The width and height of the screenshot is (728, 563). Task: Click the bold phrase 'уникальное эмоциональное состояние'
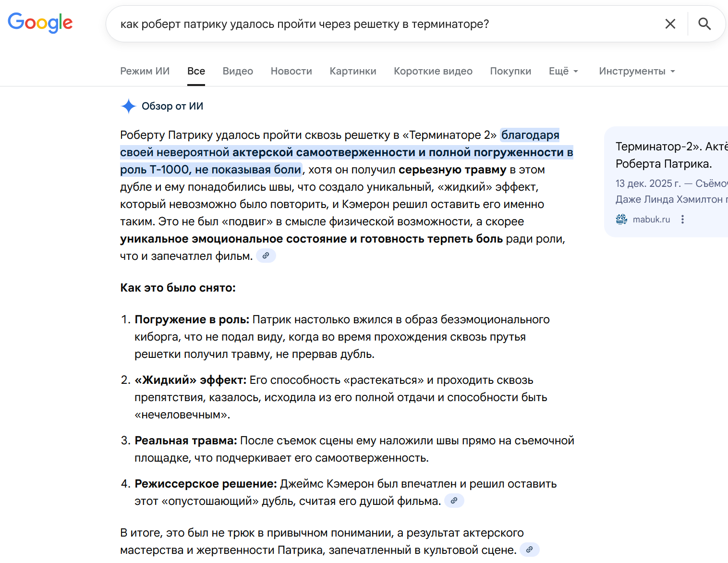pos(233,239)
